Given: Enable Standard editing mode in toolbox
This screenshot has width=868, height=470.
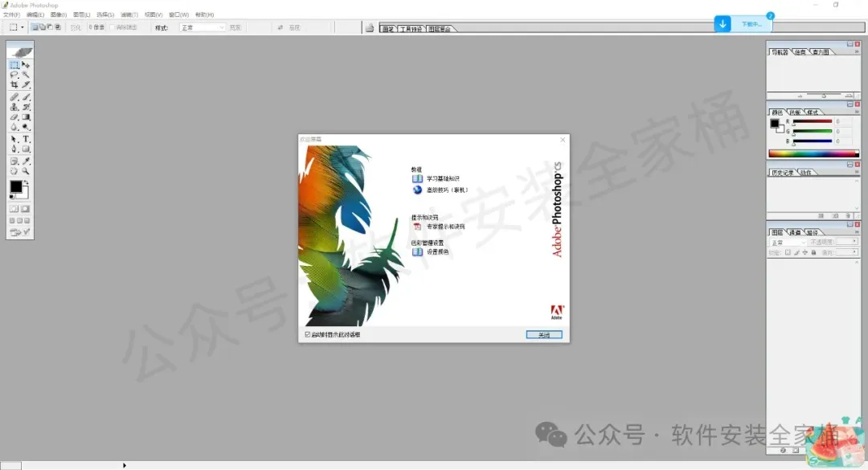Looking at the screenshot, I should (14, 209).
